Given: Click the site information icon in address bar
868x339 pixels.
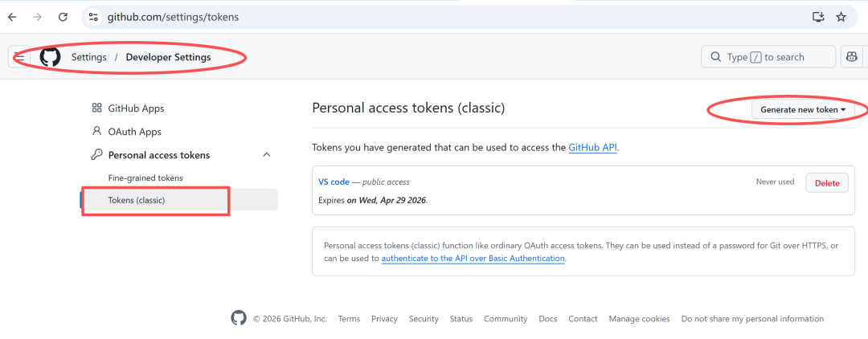Looking at the screenshot, I should 93,16.
